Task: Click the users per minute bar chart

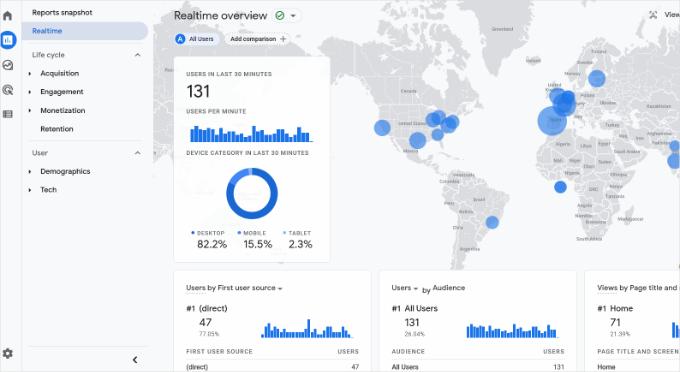Action: (252, 134)
